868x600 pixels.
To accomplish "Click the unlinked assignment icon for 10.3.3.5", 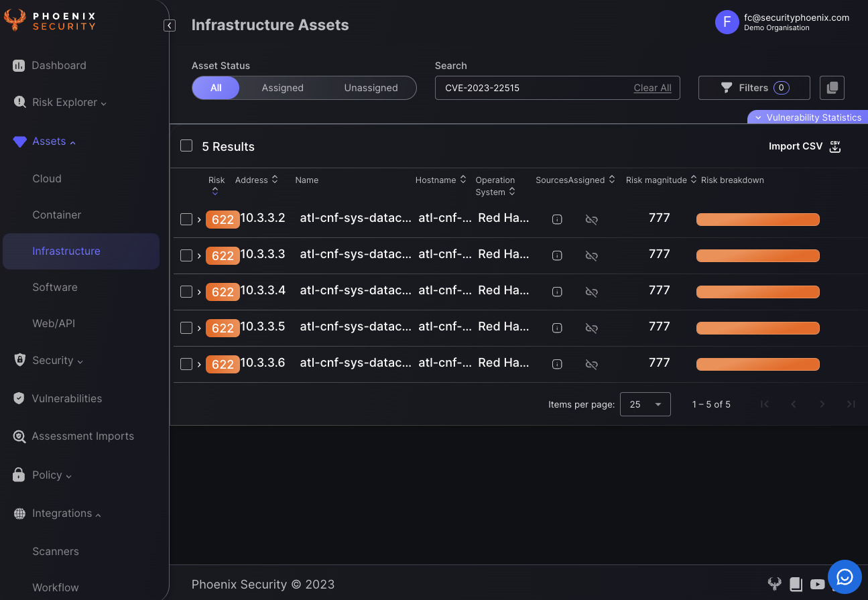I will [x=591, y=328].
